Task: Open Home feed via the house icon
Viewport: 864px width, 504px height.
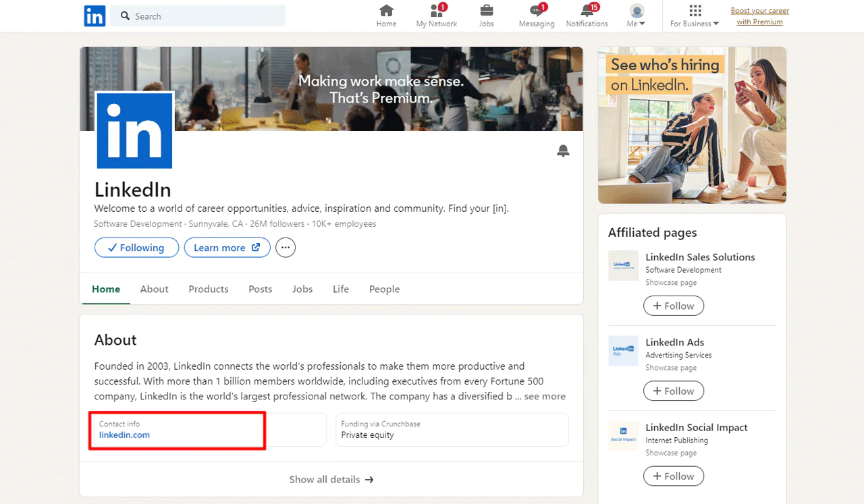Action: coord(386,11)
